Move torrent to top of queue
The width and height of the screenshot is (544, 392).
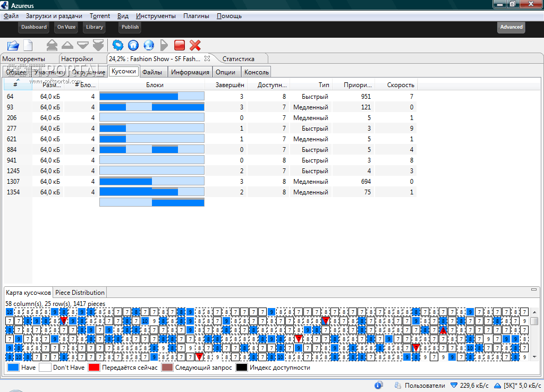coord(52,46)
